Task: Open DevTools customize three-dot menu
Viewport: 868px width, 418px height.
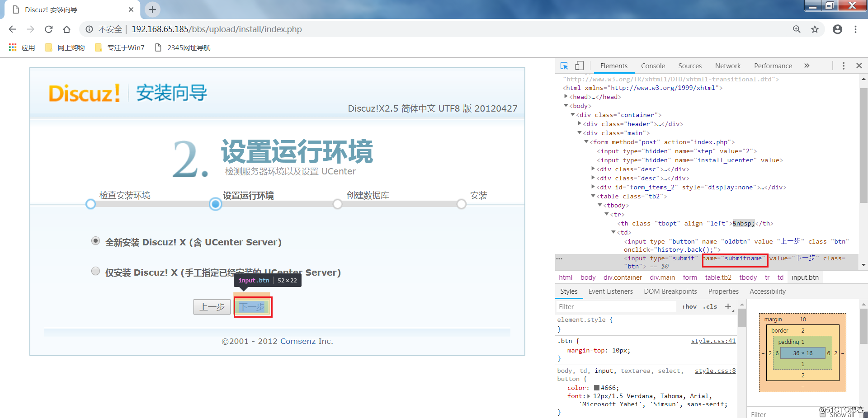Action: point(843,66)
